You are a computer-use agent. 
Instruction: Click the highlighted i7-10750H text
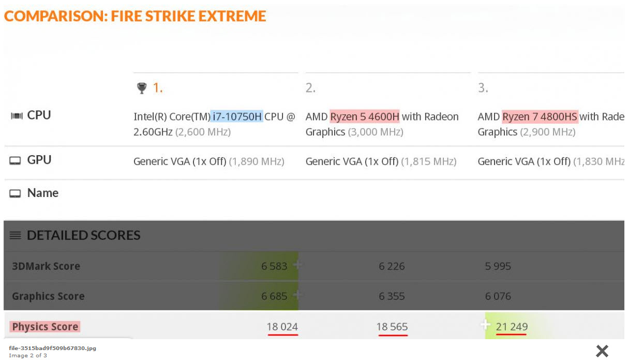pyautogui.click(x=237, y=116)
